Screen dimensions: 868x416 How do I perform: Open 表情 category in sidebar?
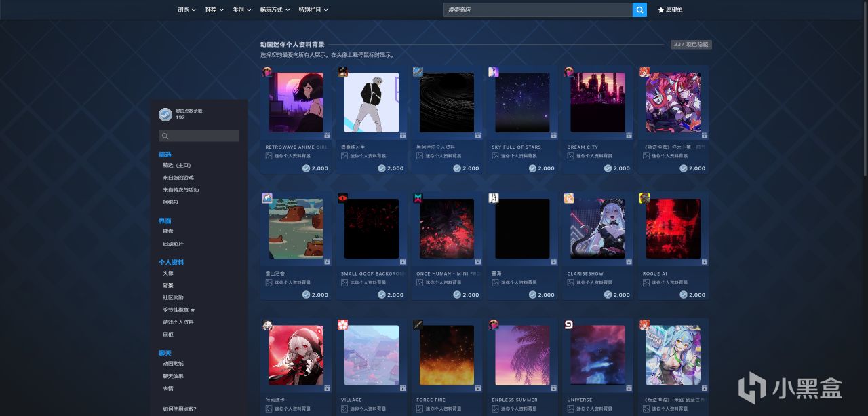(x=167, y=388)
